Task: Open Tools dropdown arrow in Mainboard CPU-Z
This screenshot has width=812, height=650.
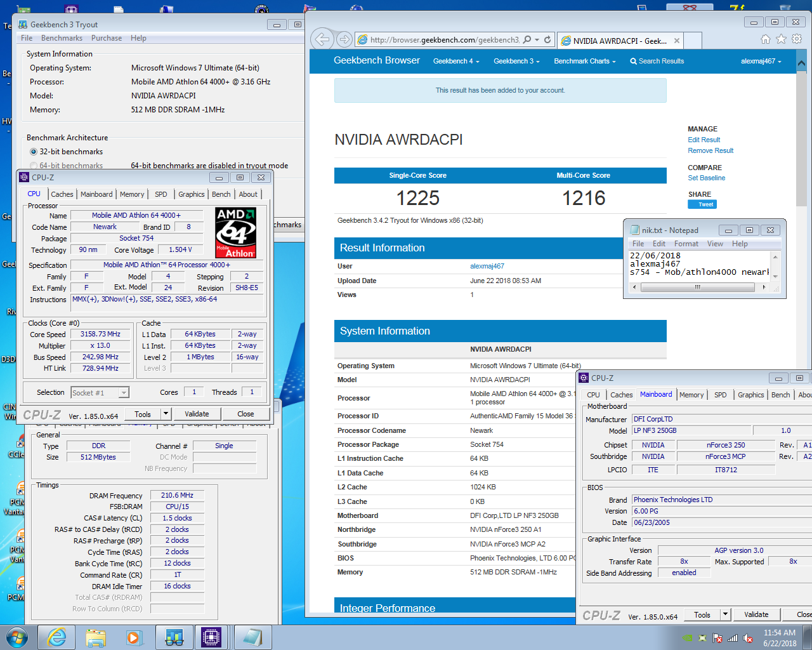Action: [725, 614]
